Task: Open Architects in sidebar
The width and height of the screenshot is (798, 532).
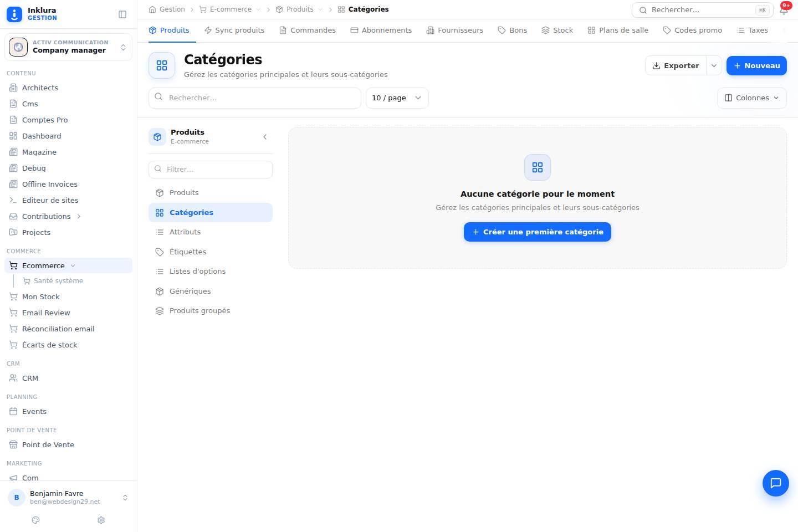Action: pyautogui.click(x=68, y=88)
